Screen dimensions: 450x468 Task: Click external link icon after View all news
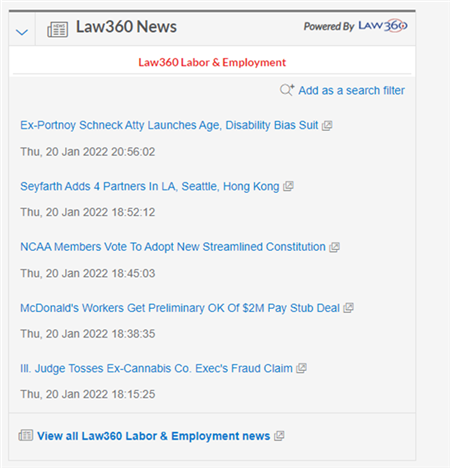pyautogui.click(x=279, y=436)
